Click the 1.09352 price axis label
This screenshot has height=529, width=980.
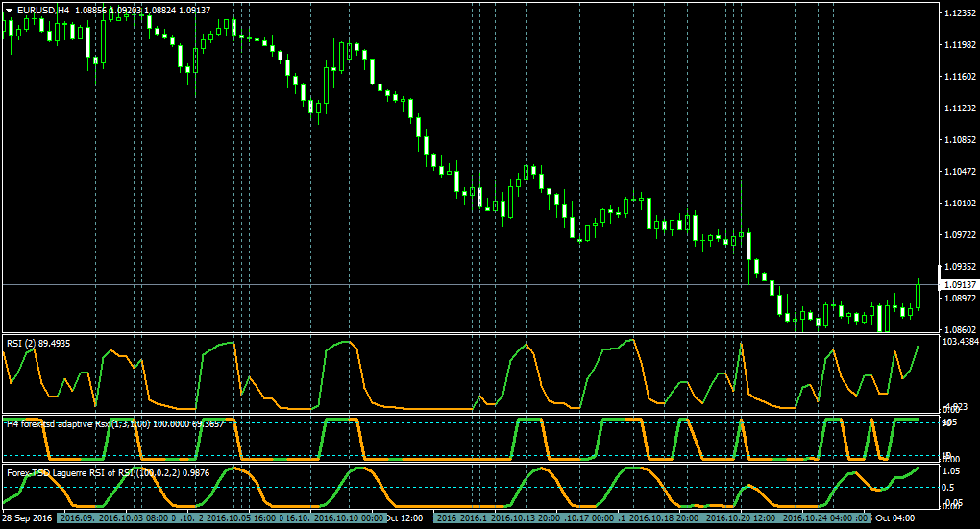click(961, 267)
